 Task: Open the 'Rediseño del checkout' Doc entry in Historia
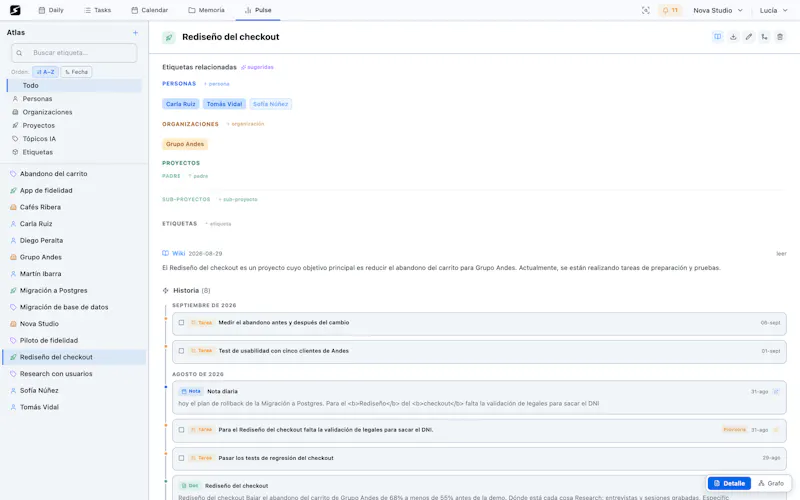(479, 489)
